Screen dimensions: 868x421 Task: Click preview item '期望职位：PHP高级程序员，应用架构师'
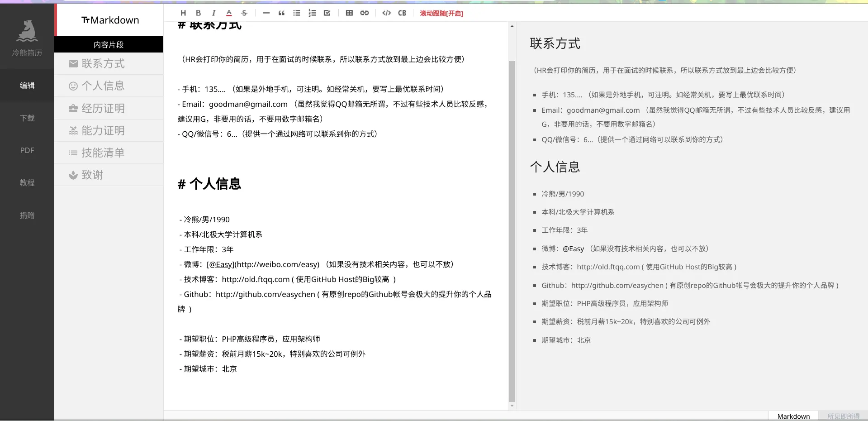(x=605, y=303)
